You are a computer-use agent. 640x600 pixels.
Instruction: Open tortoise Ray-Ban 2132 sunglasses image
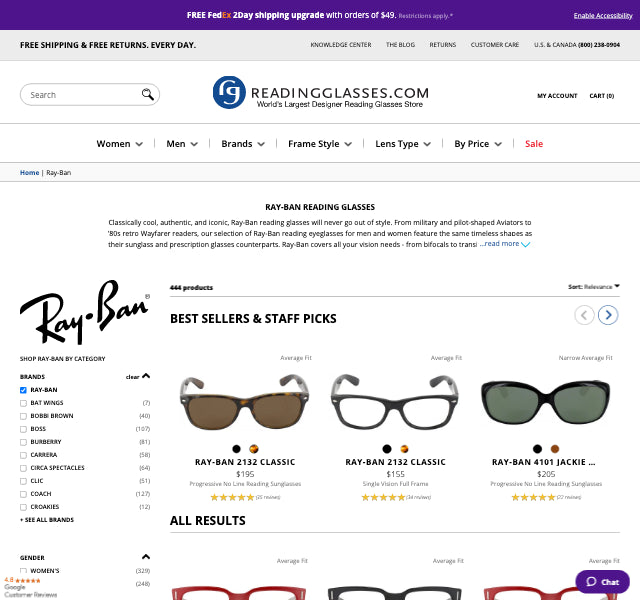point(244,402)
